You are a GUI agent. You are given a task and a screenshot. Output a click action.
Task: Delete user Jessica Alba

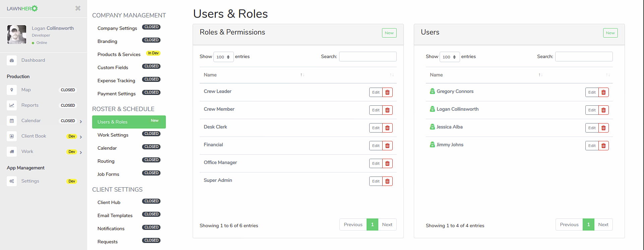[603, 128]
